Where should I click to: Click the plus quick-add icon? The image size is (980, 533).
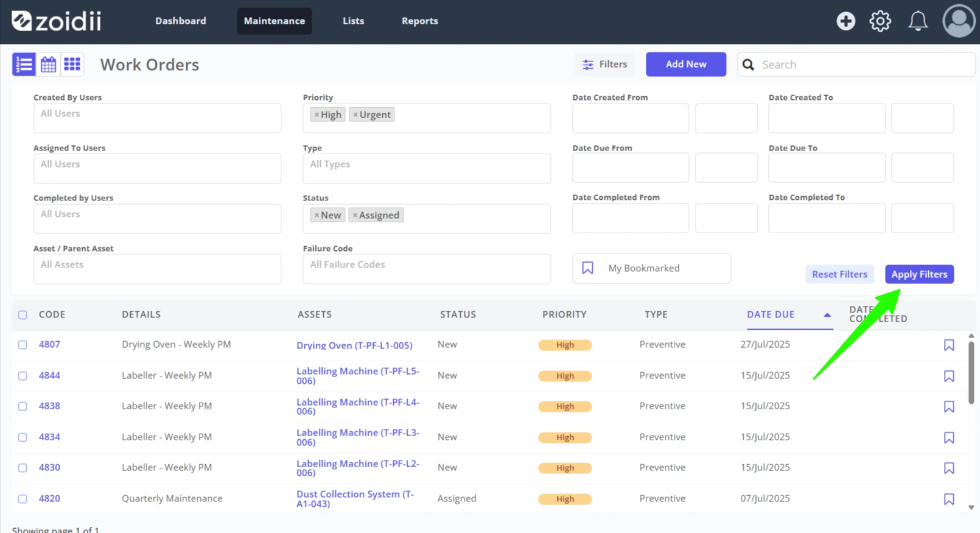[845, 21]
